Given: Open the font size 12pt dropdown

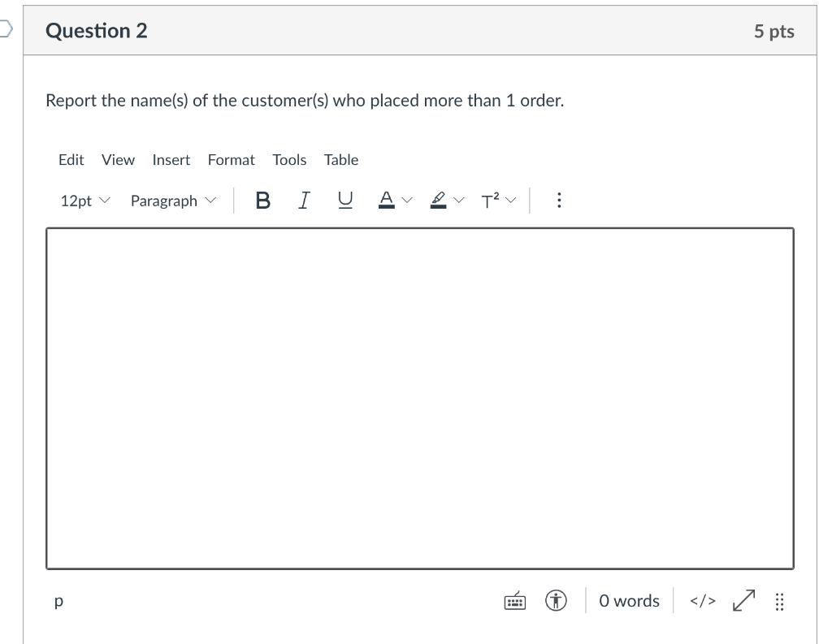Looking at the screenshot, I should pos(84,201).
